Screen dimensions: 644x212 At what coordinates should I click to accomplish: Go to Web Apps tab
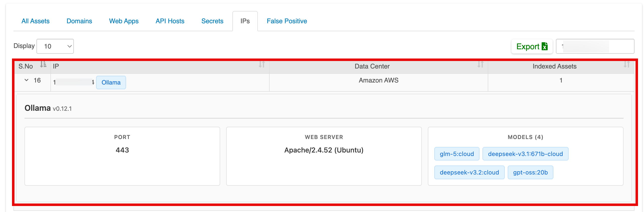(124, 21)
